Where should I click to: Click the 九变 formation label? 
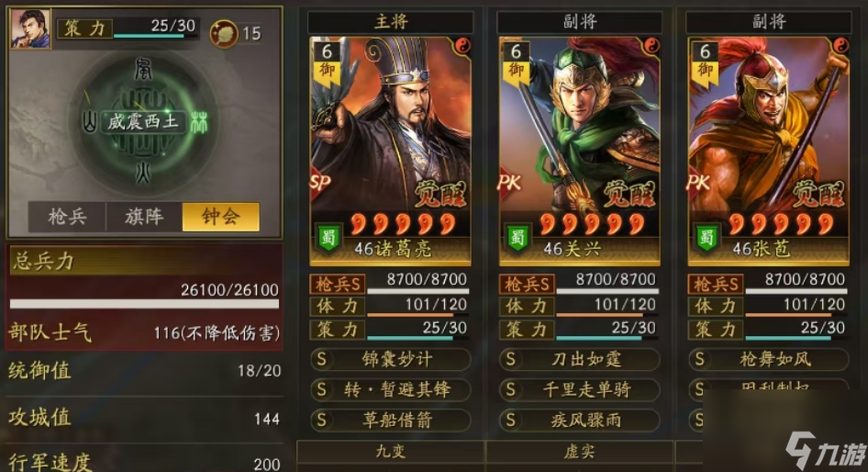click(391, 452)
